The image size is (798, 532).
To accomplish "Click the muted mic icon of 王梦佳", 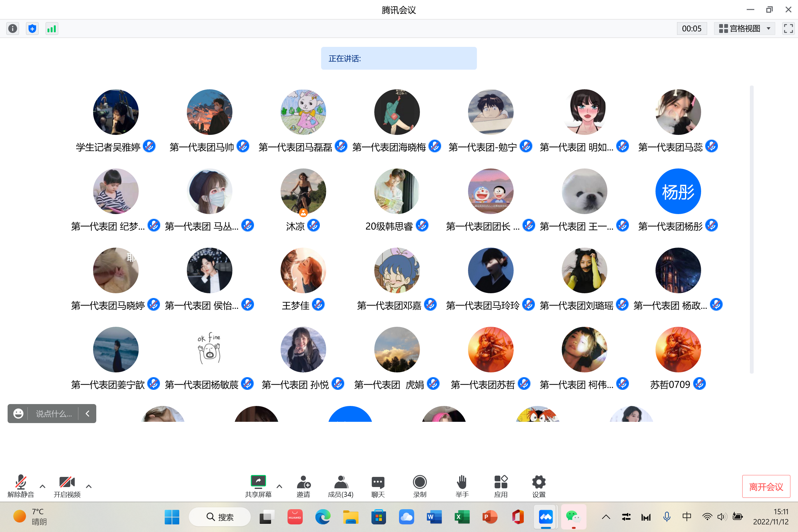I will (x=318, y=304).
